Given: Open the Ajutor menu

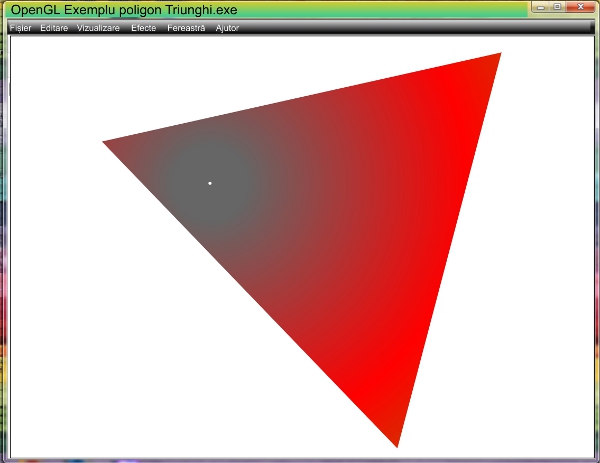Looking at the screenshot, I should [x=227, y=28].
